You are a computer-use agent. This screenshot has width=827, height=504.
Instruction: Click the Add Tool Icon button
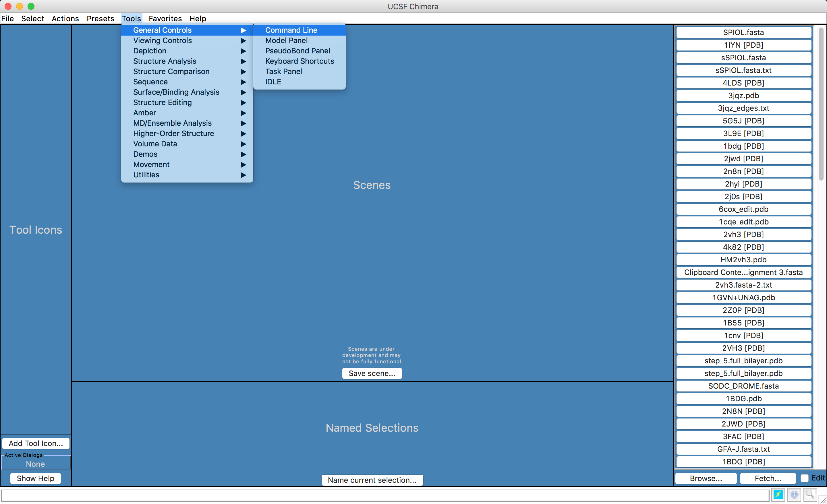tap(36, 443)
